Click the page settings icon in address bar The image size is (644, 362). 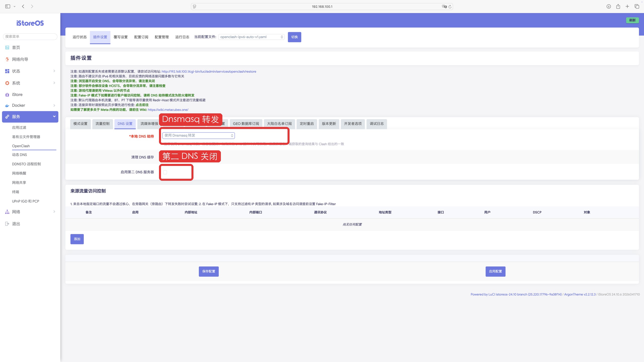tap(194, 7)
